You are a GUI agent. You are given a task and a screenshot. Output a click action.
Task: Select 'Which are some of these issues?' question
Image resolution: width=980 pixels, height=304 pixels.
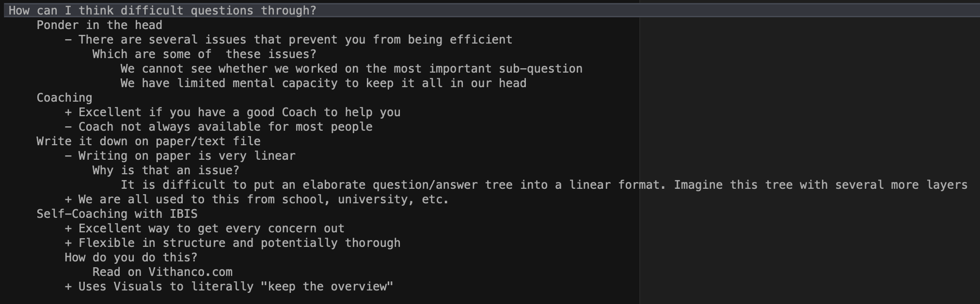point(204,54)
